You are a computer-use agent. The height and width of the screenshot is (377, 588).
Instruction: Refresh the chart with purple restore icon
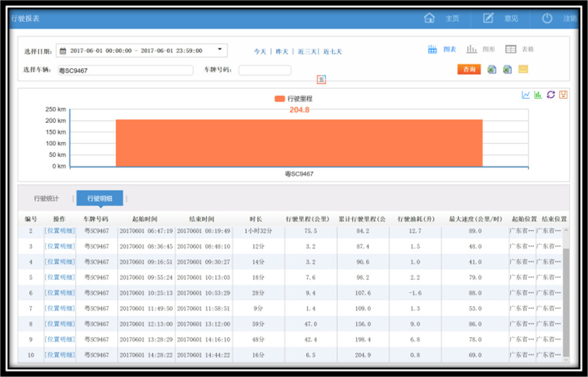tap(551, 95)
